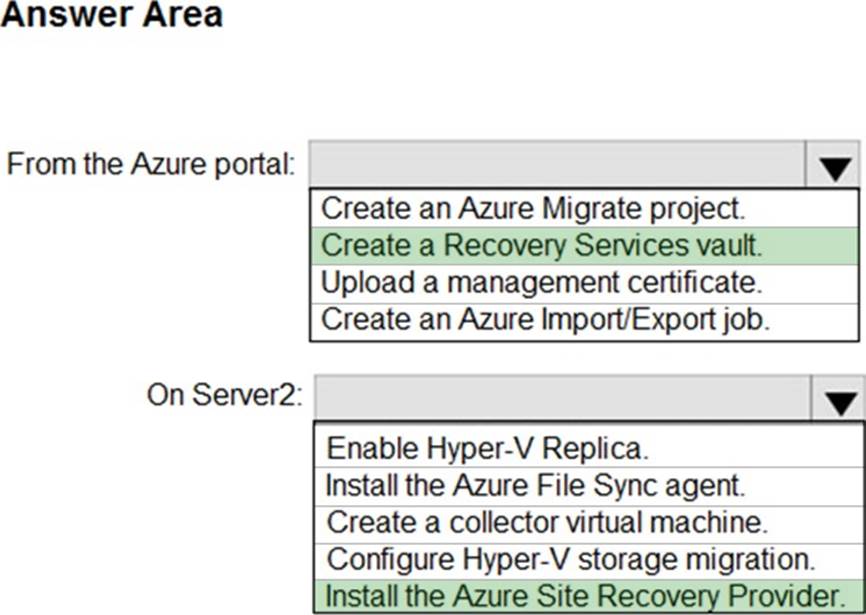
Task: Select the first option in the Server2 list
Action: pos(589,447)
